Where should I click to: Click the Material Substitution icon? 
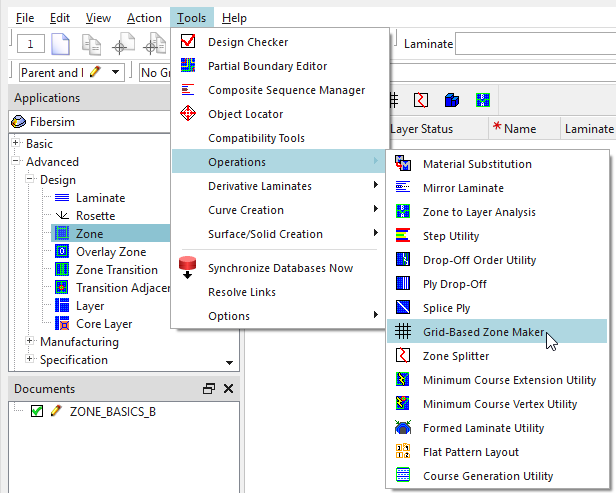(x=404, y=164)
